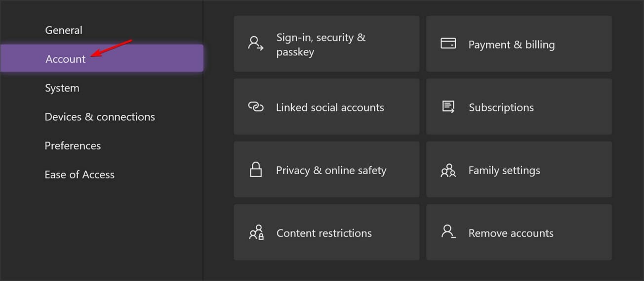Image resolution: width=644 pixels, height=281 pixels.
Task: Click the chain link icon for Linked social accounts
Action: [255, 106]
